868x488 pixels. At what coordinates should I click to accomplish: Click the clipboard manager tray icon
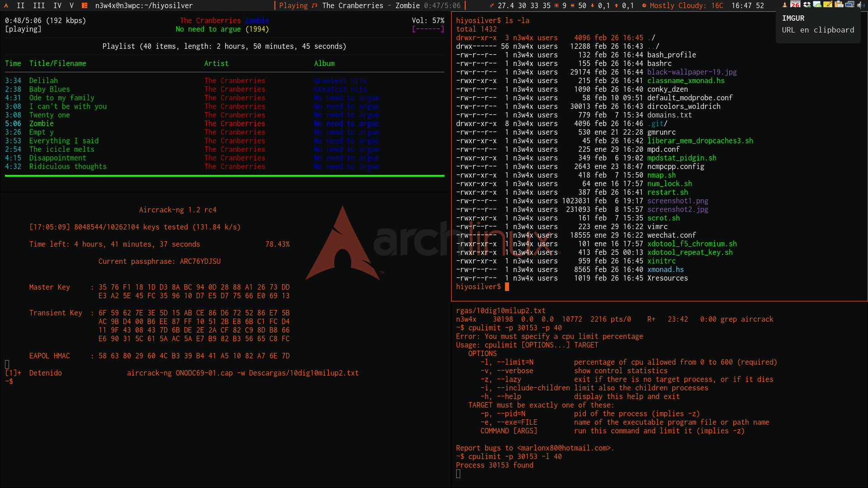839,5
